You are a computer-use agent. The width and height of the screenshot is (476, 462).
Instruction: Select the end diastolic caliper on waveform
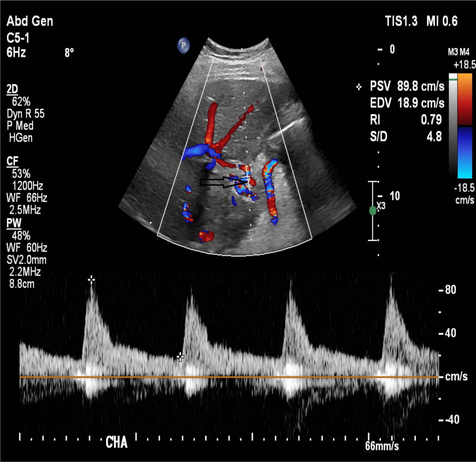click(180, 357)
